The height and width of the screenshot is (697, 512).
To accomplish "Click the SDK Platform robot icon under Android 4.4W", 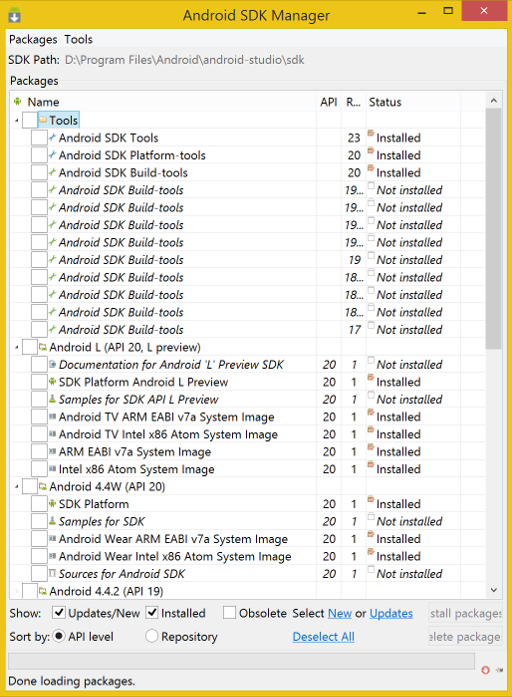I will coord(52,504).
